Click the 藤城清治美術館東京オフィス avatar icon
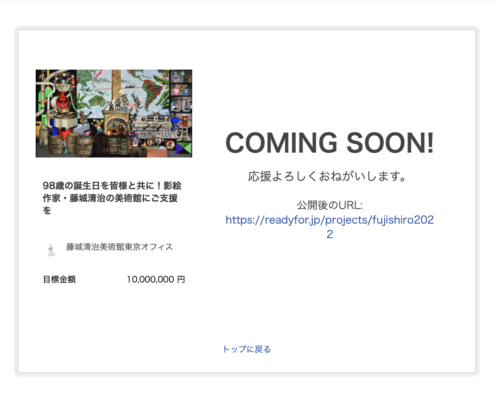500x396 pixels. point(51,249)
